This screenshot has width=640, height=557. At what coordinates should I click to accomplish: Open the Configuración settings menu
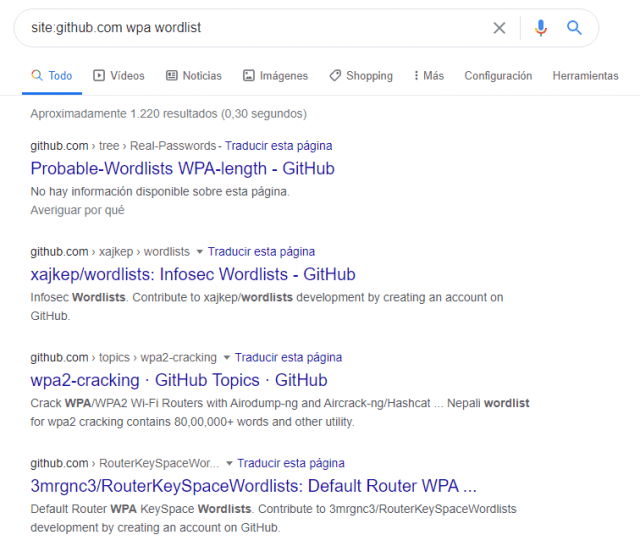click(498, 76)
